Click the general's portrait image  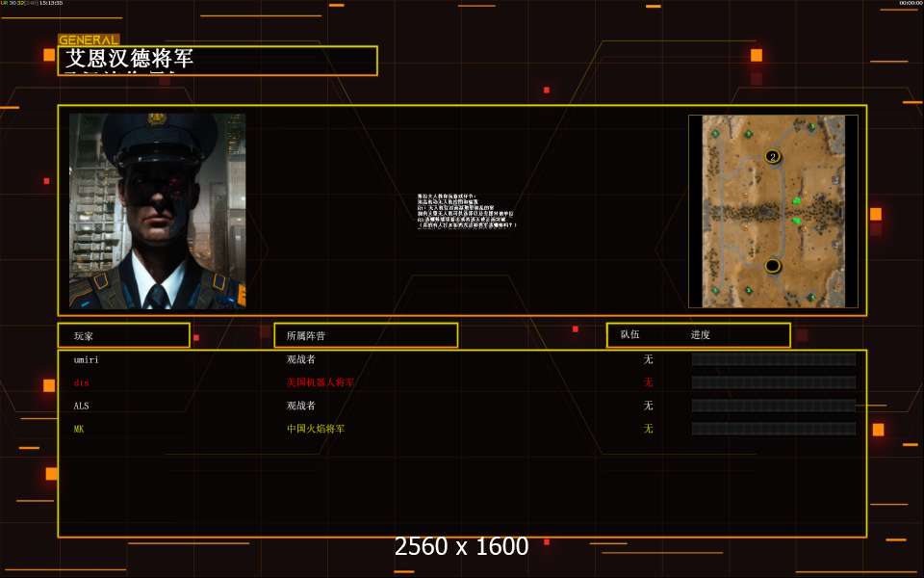pos(157,211)
